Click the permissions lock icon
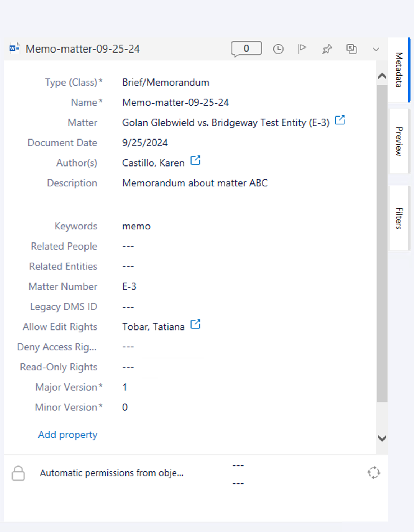414x532 pixels. coord(18,472)
